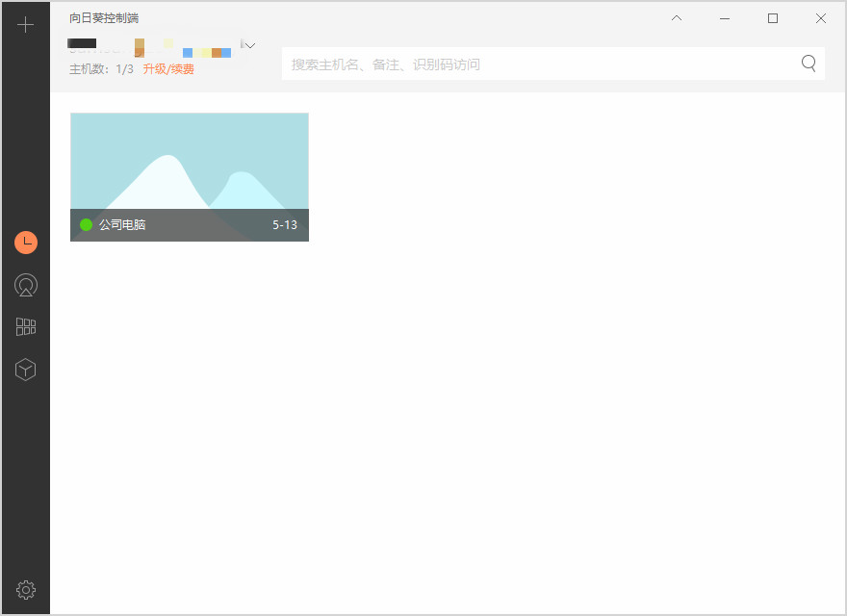Collapse the window using the upward chevron
This screenshot has height=616, width=847.
coord(677,18)
